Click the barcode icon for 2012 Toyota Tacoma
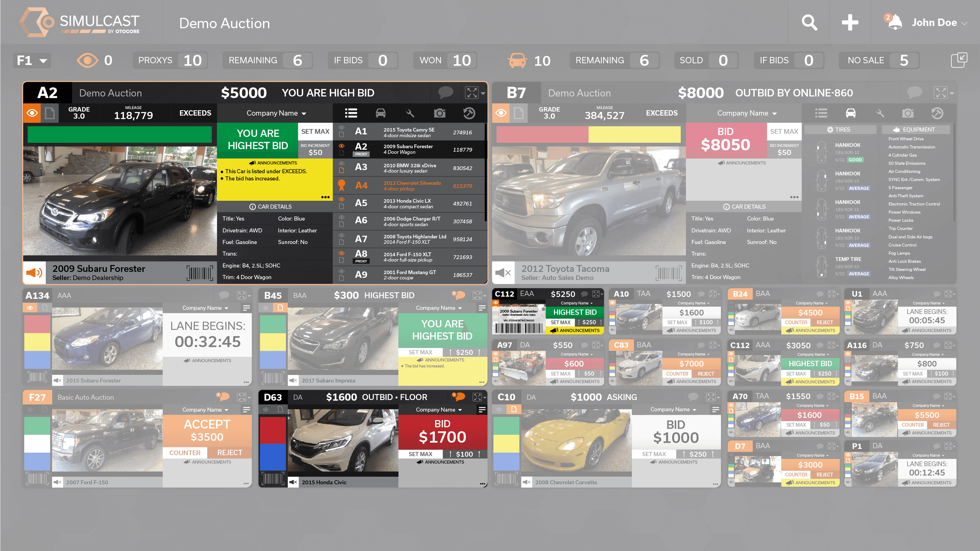Image resolution: width=980 pixels, height=551 pixels. pyautogui.click(x=669, y=273)
